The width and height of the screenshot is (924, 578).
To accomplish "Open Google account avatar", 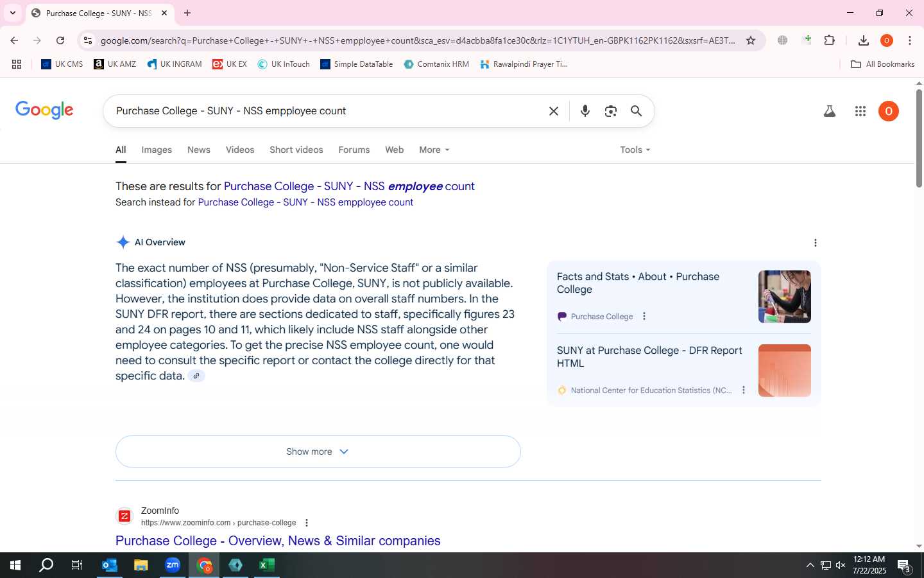I will [889, 111].
